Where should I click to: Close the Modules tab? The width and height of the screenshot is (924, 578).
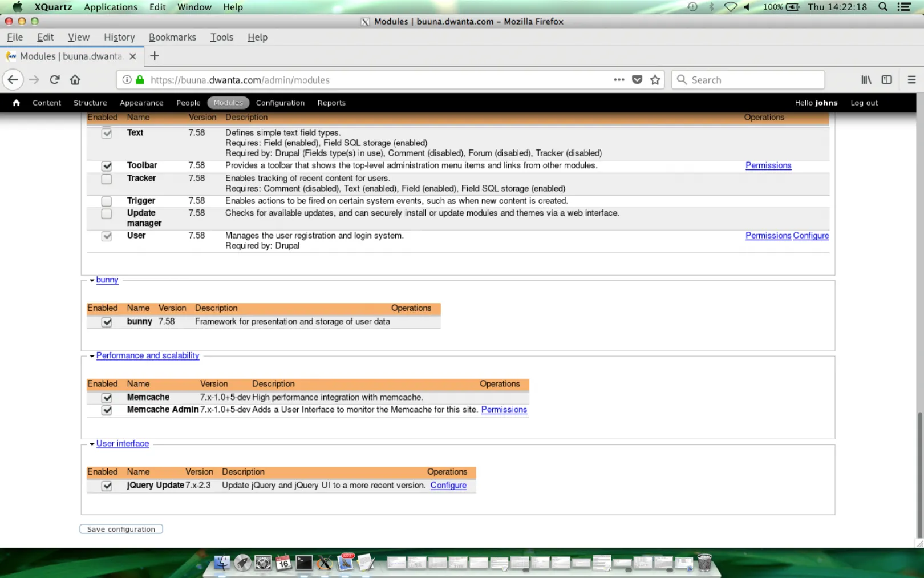point(133,56)
